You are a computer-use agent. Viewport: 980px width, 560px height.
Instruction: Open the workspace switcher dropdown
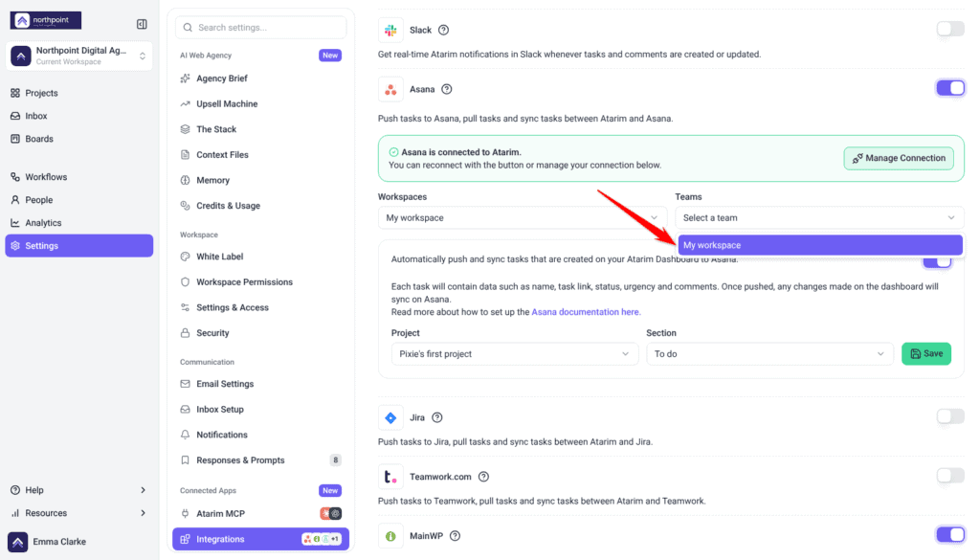click(78, 56)
